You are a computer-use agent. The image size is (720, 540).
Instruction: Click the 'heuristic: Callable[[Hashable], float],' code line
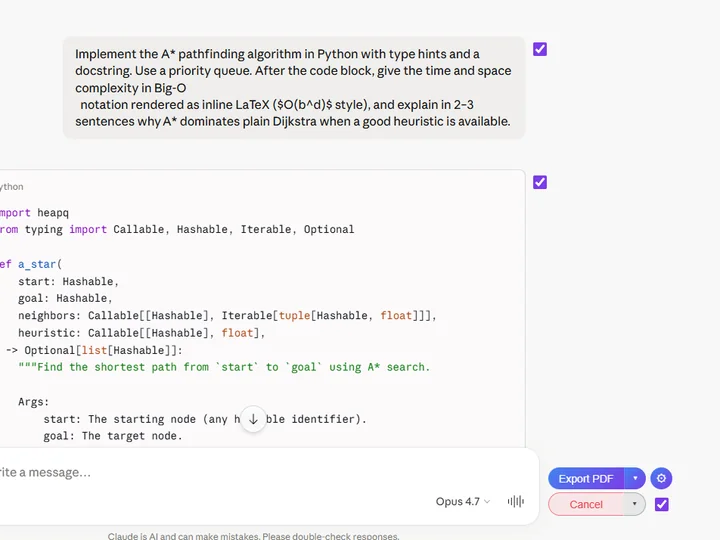point(141,333)
